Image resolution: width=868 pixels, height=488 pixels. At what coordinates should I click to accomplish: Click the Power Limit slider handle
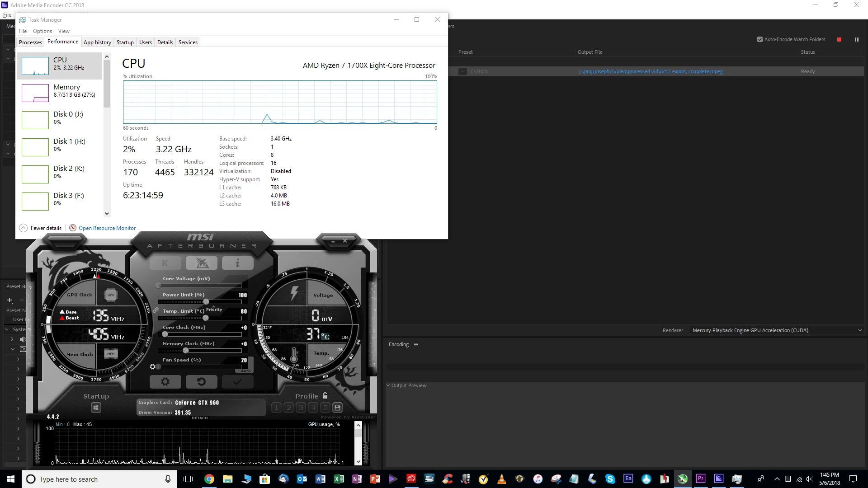pyautogui.click(x=206, y=301)
